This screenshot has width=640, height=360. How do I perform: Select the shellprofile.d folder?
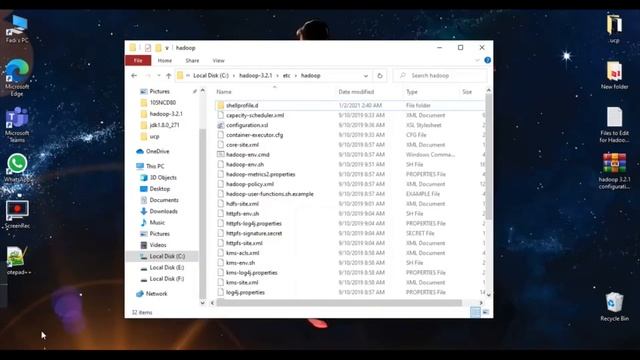[x=242, y=105]
